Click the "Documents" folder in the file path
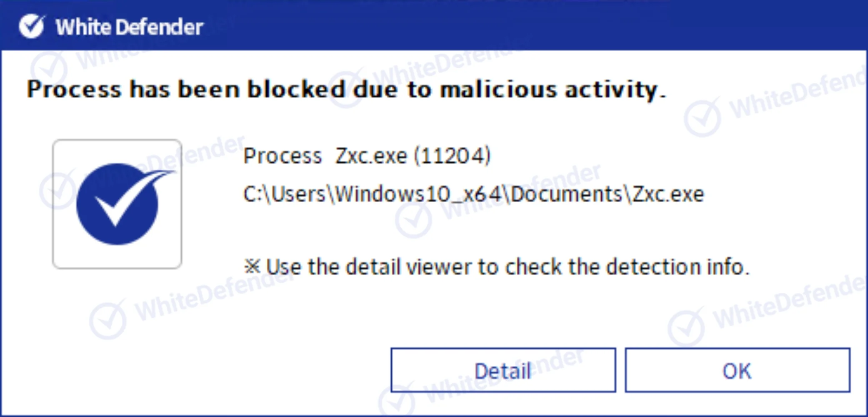This screenshot has height=417, width=868. click(x=566, y=194)
